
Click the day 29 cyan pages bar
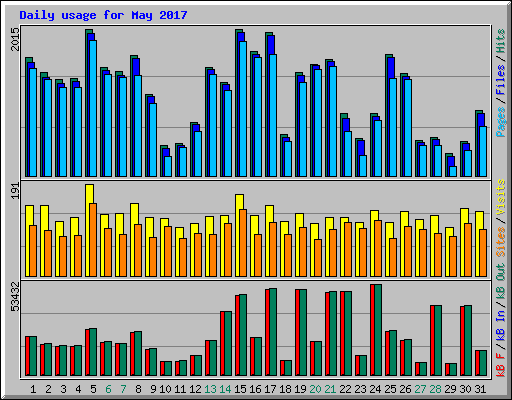coord(453,171)
